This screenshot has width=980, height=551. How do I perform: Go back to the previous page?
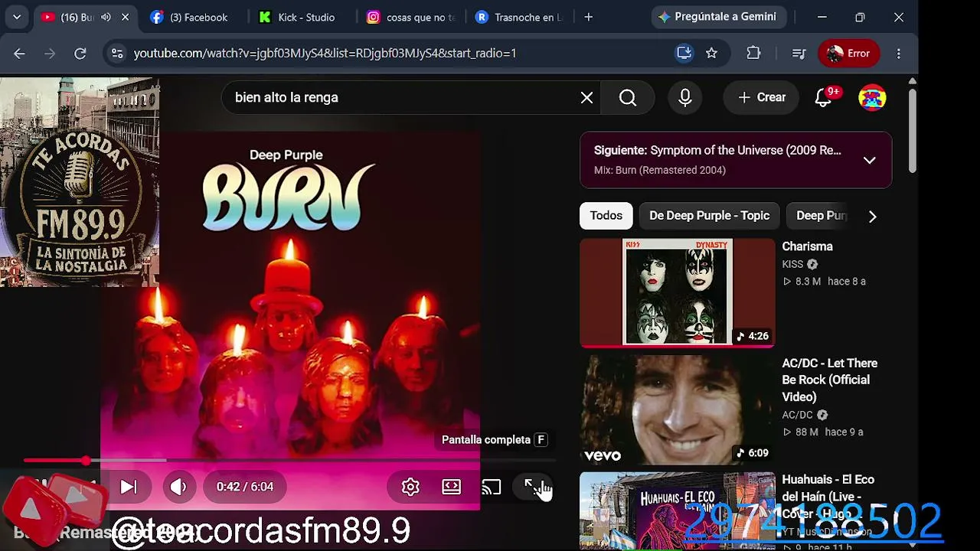(19, 54)
